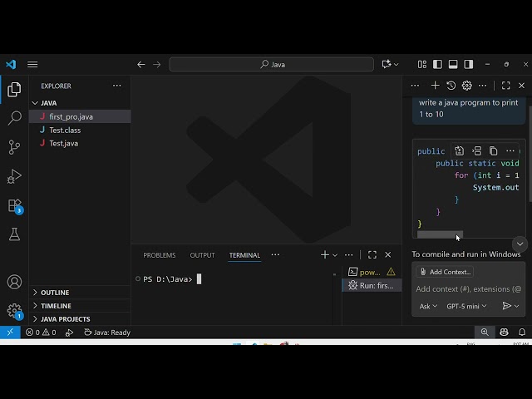Open the Explorer view in activity bar
Screen dimensions: 532x399
tap(14, 90)
